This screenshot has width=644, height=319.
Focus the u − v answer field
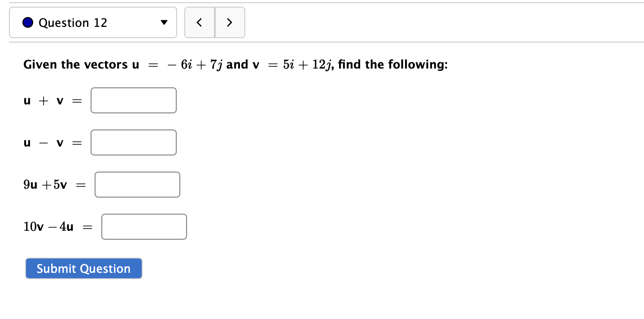click(x=133, y=142)
